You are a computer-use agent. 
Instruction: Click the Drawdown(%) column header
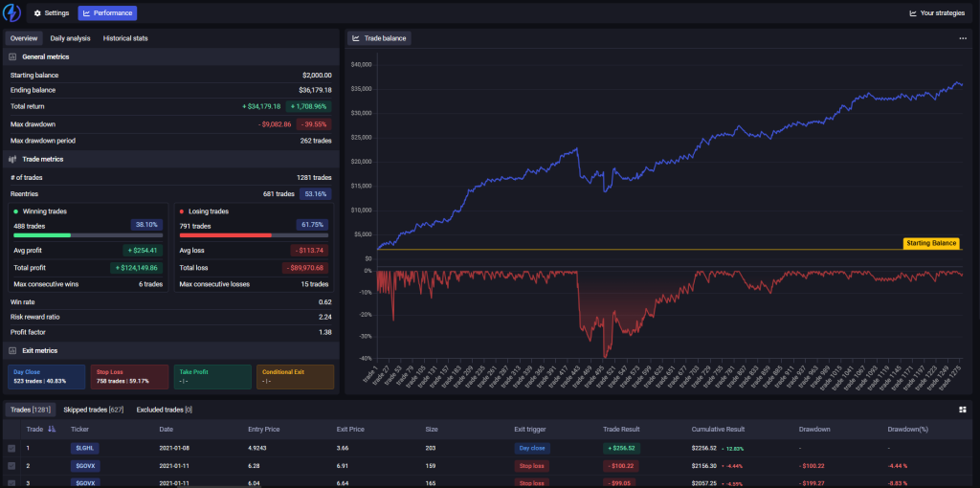pos(906,430)
